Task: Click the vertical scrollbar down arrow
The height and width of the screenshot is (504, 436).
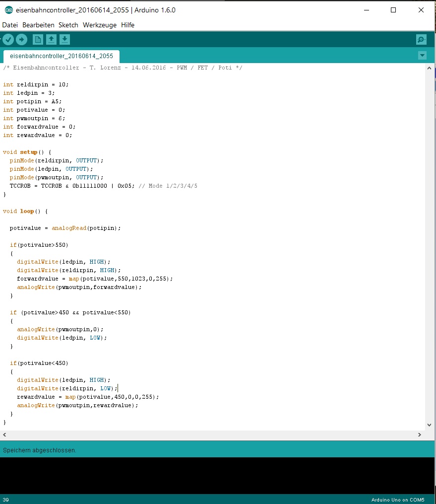Action: 430,425
